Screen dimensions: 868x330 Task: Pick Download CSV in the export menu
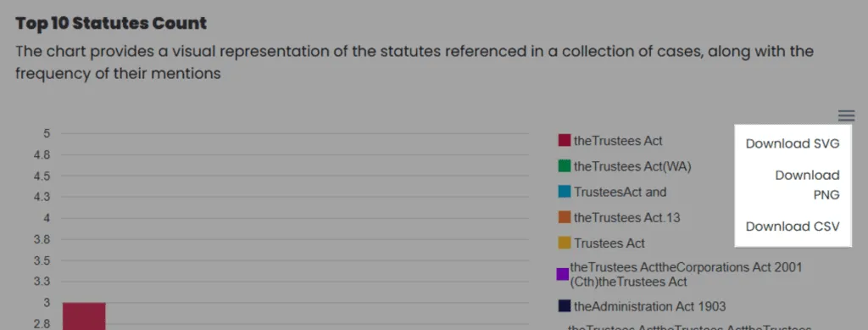[793, 227]
